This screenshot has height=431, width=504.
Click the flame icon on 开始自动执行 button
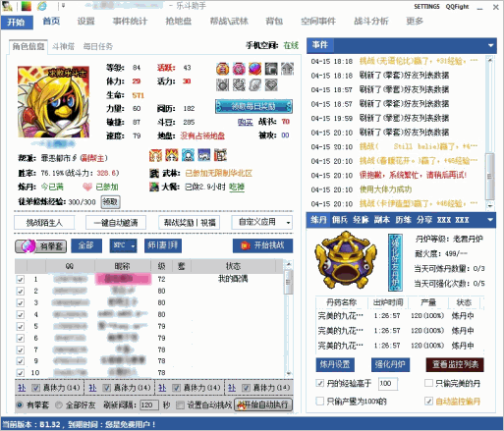tap(242, 405)
